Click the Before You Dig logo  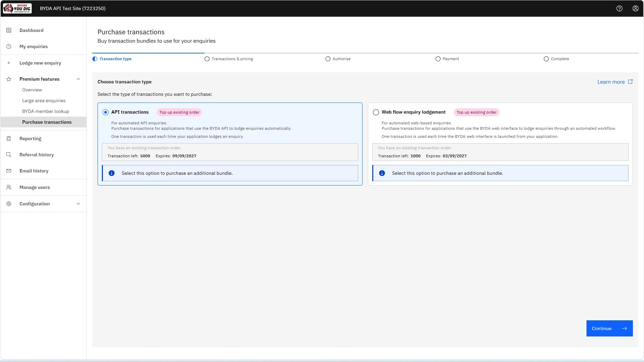point(17,8)
